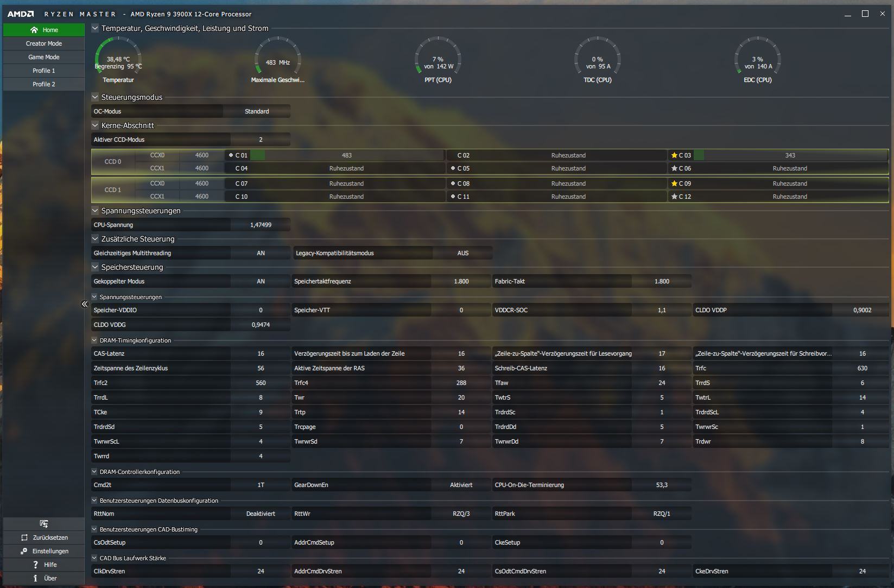Click the CPU-Spannung value field

coord(261,225)
